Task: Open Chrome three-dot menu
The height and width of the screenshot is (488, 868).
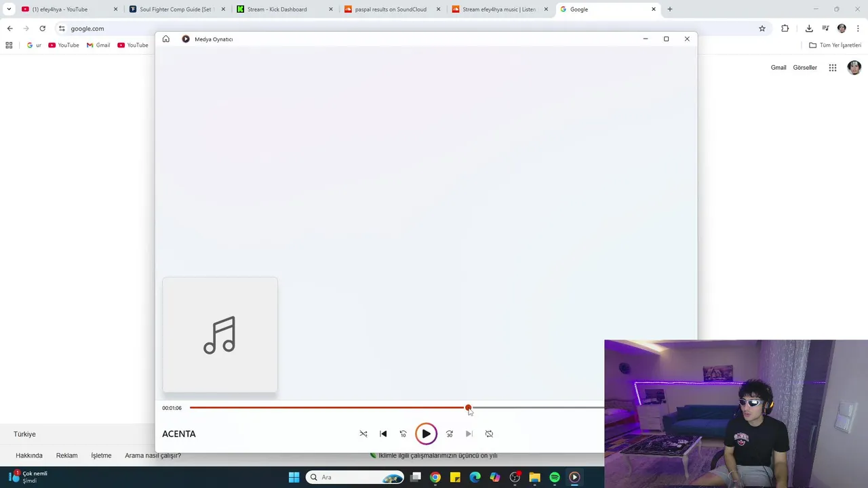Action: pos(858,28)
